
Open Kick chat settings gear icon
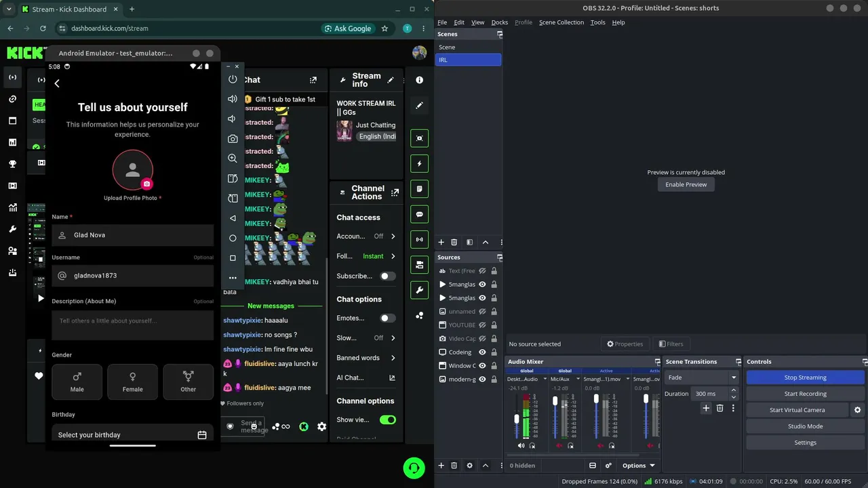coord(321,426)
